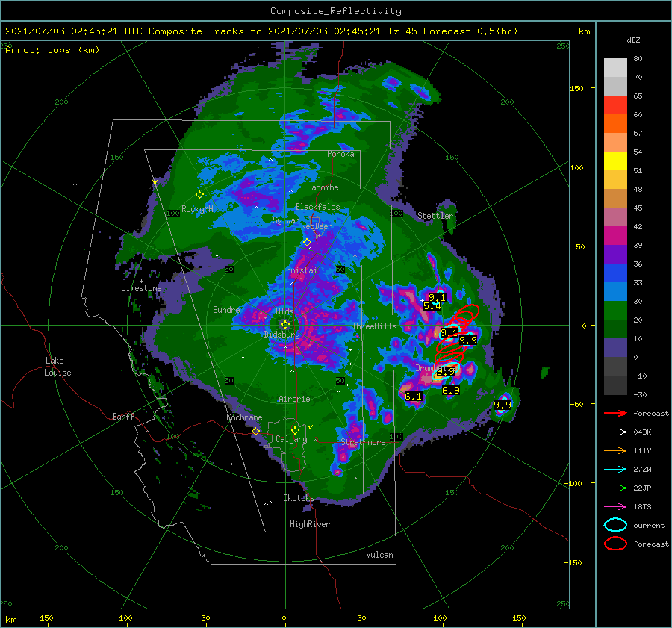Pick the green 22JP arrow in the legend
This screenshot has width=672, height=628.
pos(615,488)
